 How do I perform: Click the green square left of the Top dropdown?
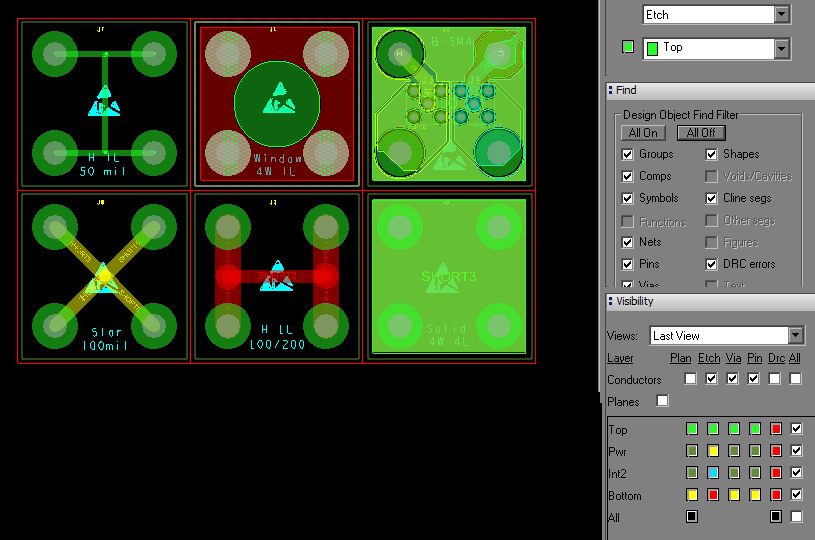click(628, 47)
